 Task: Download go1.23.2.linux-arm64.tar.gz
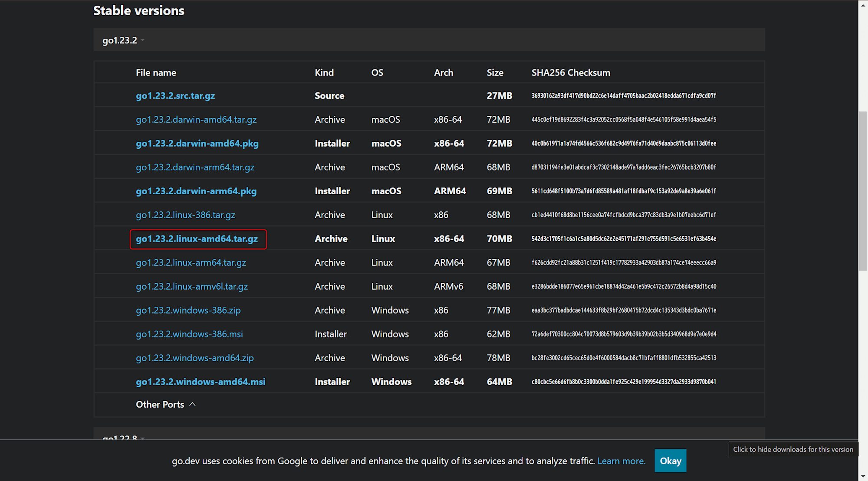point(191,263)
